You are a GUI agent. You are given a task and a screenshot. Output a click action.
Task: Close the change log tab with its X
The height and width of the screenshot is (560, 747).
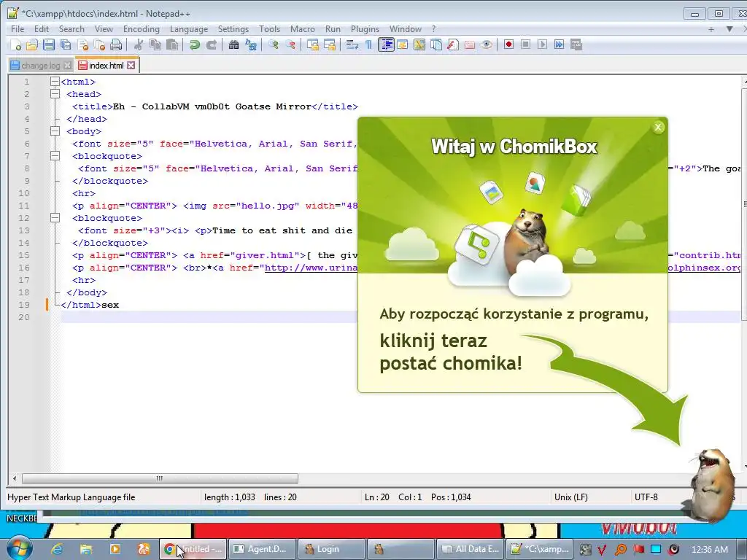coord(67,65)
